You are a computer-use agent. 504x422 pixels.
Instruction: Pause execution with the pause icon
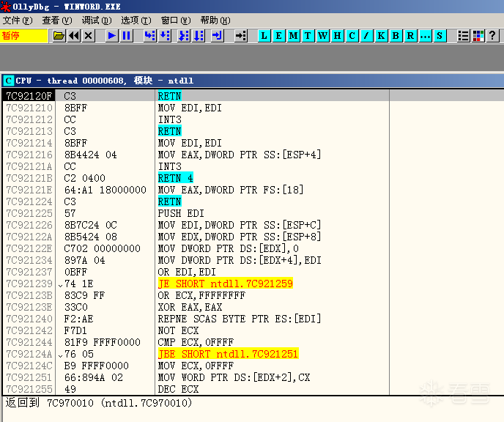pyautogui.click(x=127, y=36)
